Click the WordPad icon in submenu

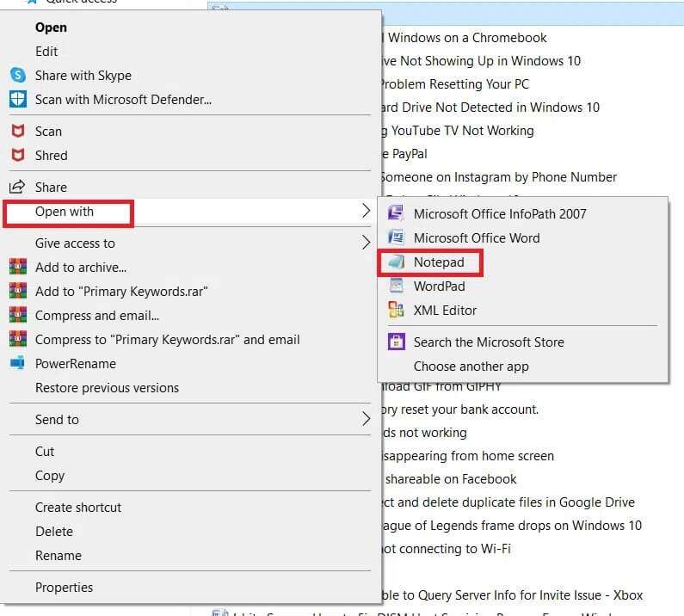pos(396,286)
